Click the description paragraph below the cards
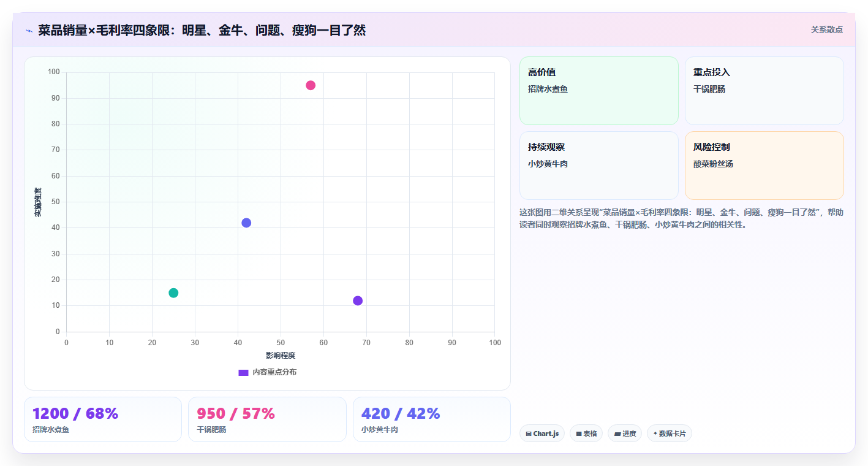Viewport: 868px width, 466px height. point(681,218)
